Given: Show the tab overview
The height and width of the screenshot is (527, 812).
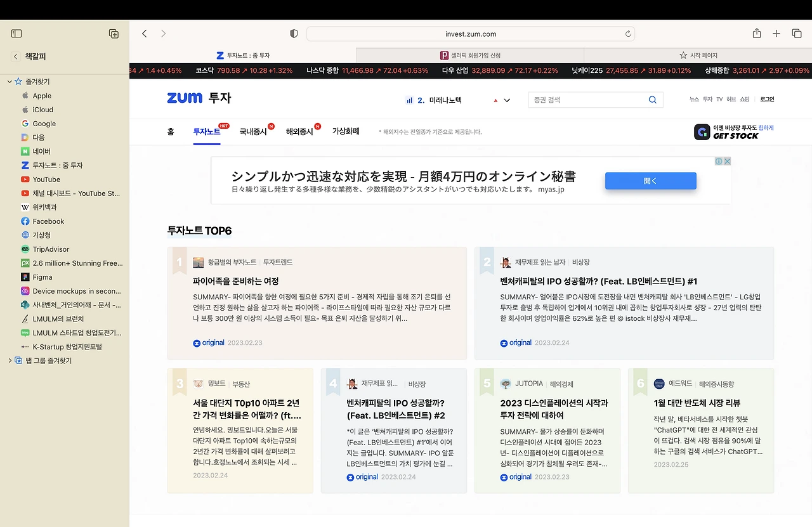Looking at the screenshot, I should (x=797, y=34).
